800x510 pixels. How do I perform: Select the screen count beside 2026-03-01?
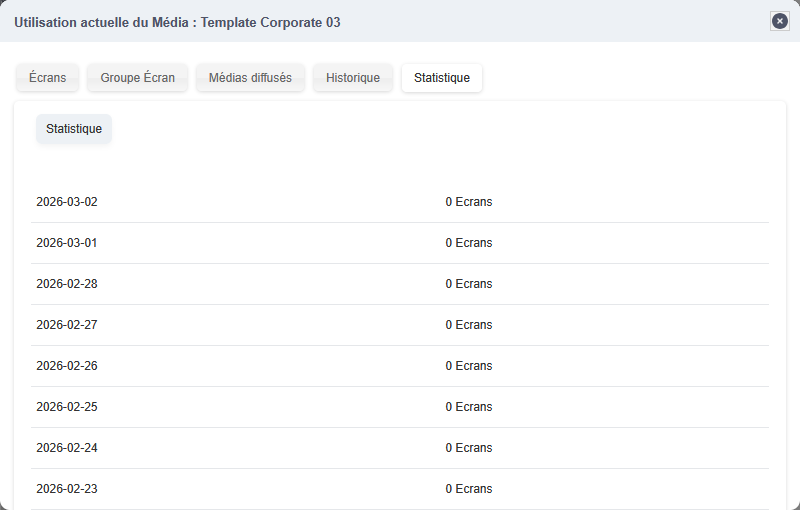pyautogui.click(x=469, y=243)
